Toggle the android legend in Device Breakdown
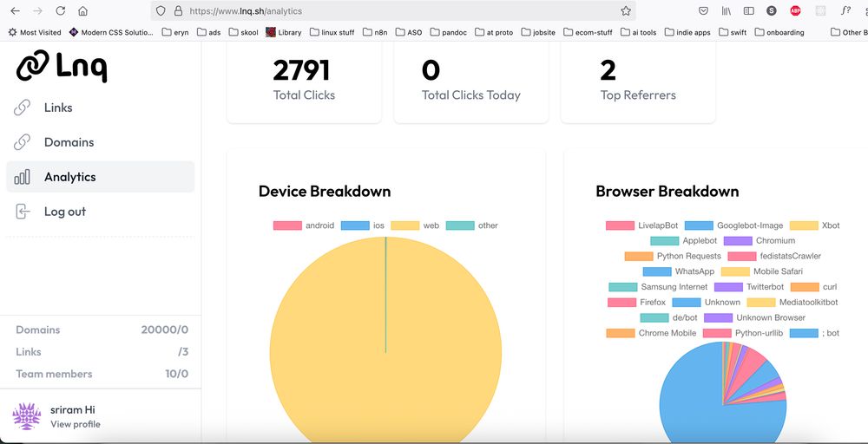 tap(303, 225)
